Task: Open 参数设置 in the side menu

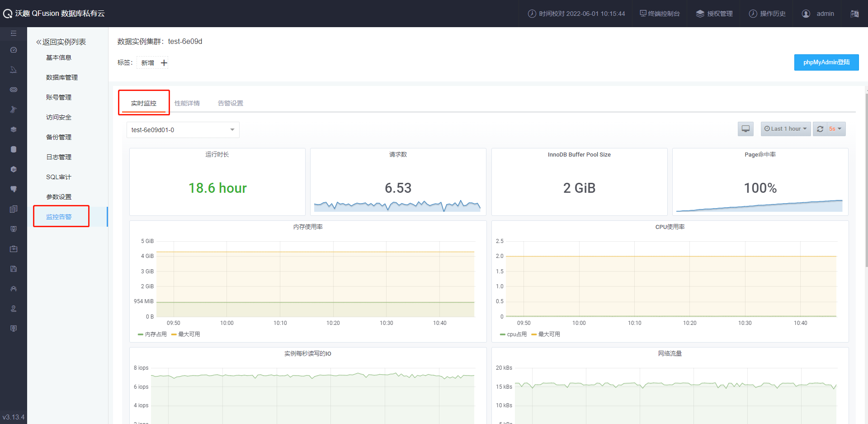Action: click(x=59, y=197)
